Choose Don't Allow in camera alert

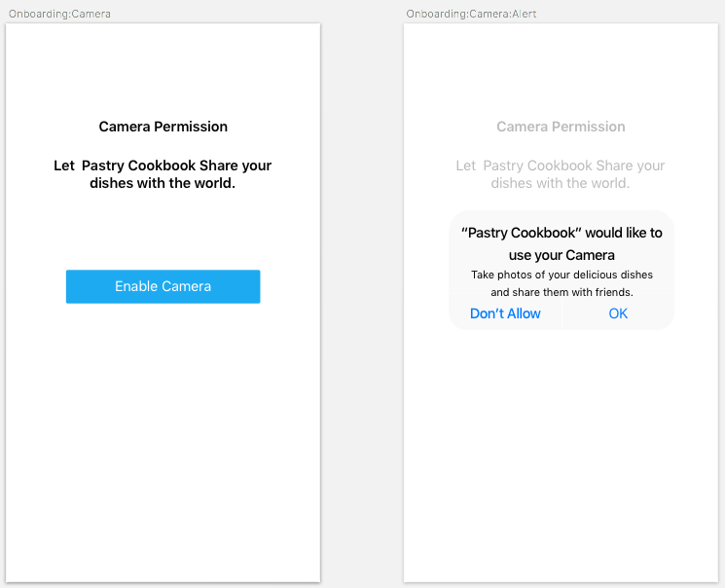[x=505, y=313]
